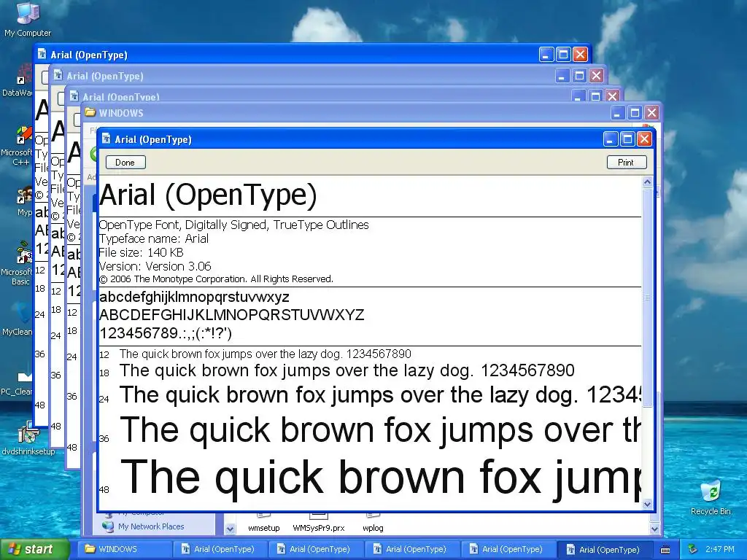
Task: Click the folder icon in WINDOWS window title bar
Action: (90, 112)
